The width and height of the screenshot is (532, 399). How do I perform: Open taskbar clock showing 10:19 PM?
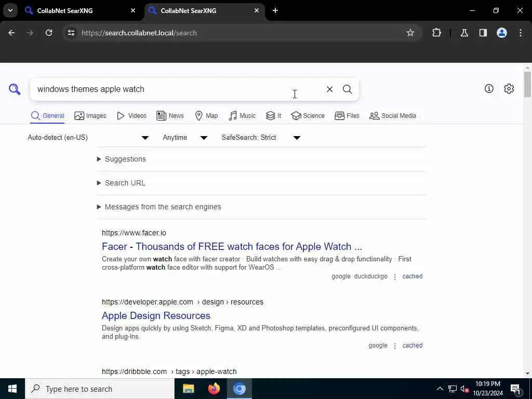[488, 389]
